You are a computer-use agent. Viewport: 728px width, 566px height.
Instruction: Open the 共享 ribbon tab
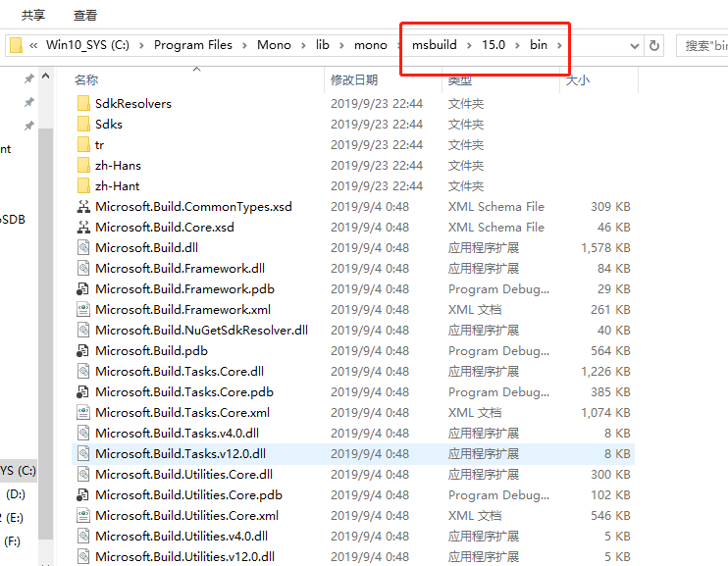(x=33, y=16)
